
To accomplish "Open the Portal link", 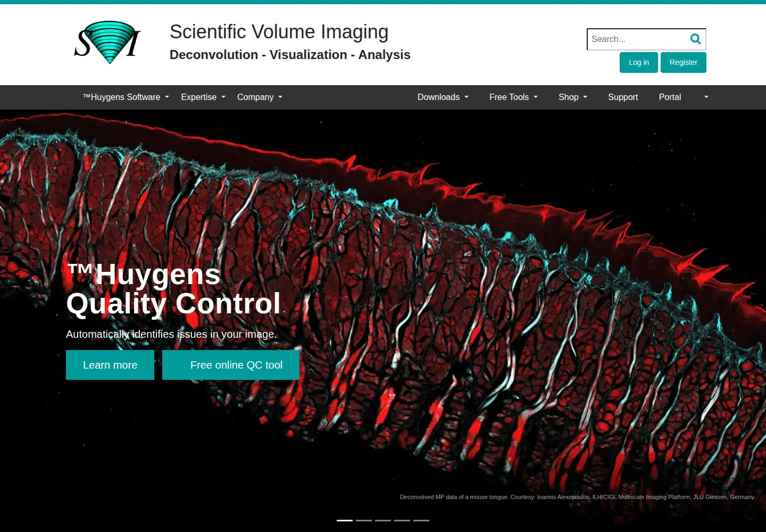I will tap(670, 97).
